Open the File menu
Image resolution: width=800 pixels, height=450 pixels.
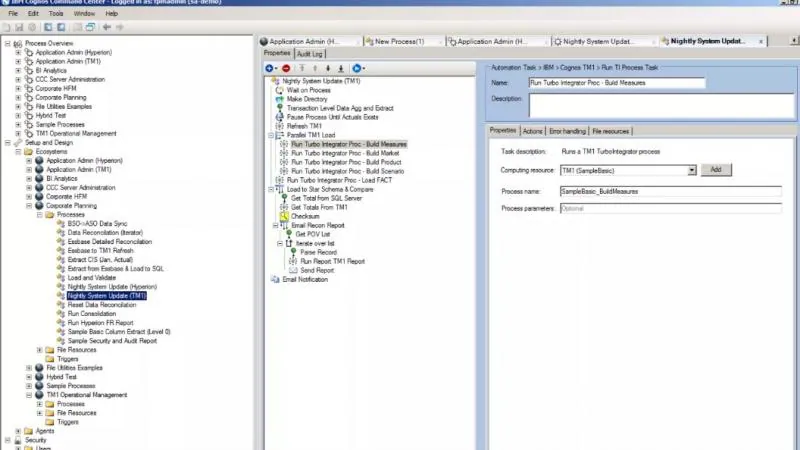tap(13, 14)
